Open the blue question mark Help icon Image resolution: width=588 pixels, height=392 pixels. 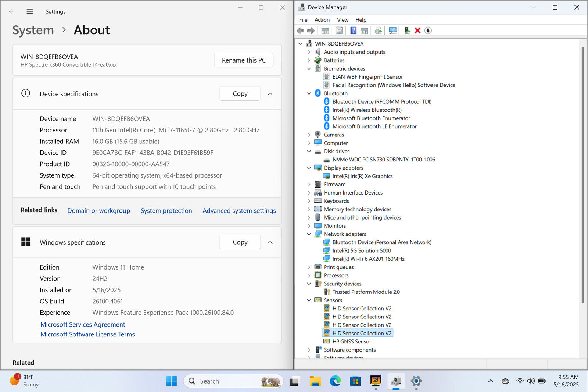tap(353, 31)
